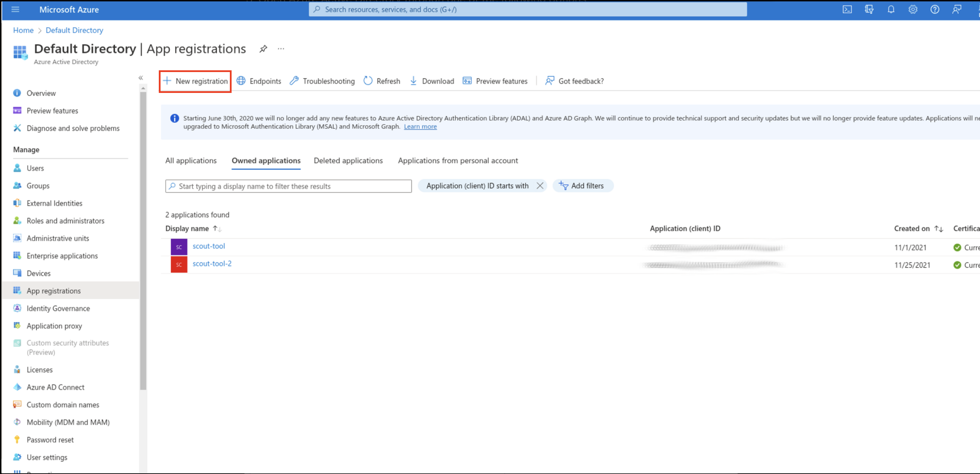Switch to the Deleted applications tab
The image size is (980, 474).
[x=348, y=160]
